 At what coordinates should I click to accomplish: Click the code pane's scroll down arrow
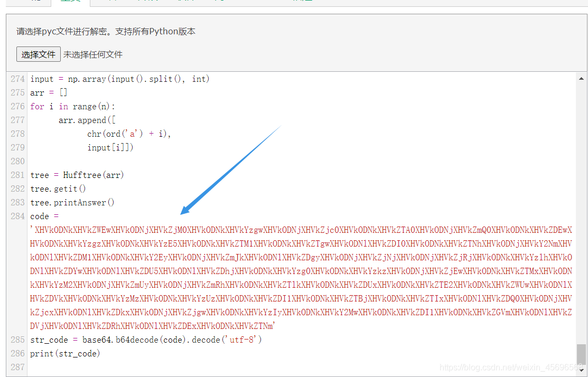581,370
